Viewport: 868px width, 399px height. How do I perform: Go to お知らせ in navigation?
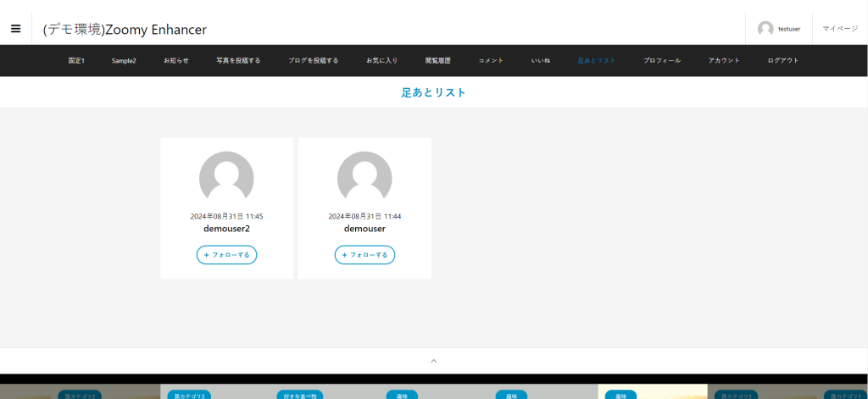click(x=176, y=61)
